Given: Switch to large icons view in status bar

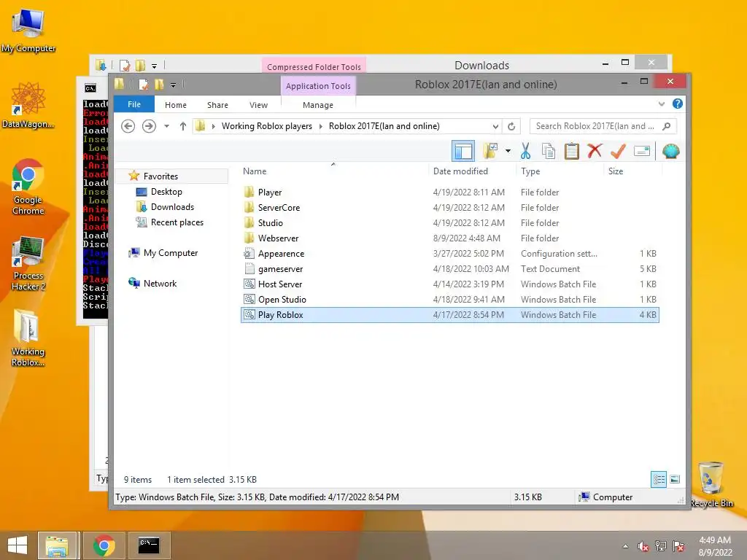Looking at the screenshot, I should pyautogui.click(x=675, y=479).
